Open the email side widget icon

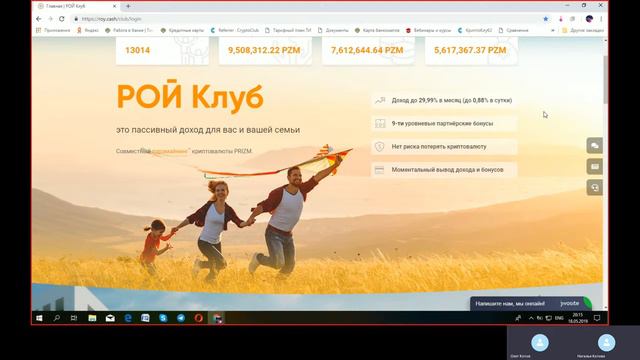(595, 167)
